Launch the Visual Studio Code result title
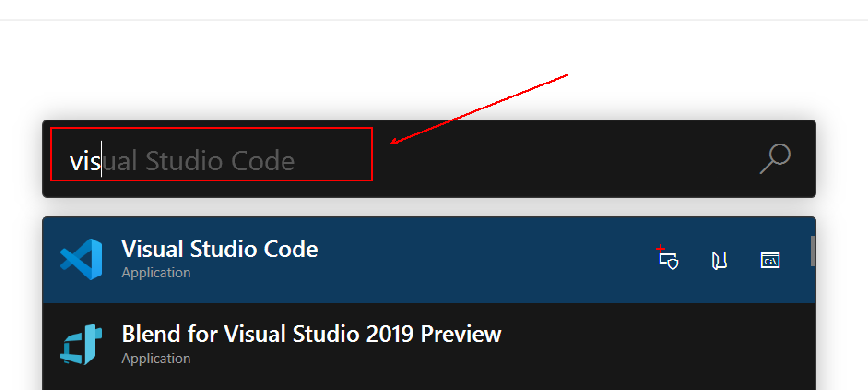This screenshot has height=390, width=868. [x=219, y=249]
